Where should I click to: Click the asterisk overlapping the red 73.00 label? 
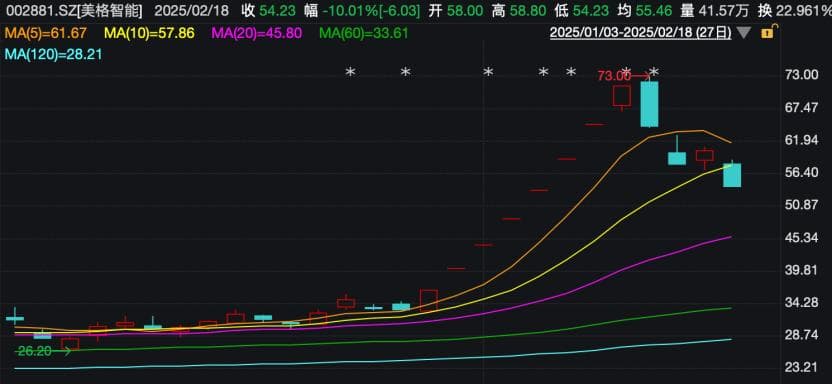tap(627, 72)
